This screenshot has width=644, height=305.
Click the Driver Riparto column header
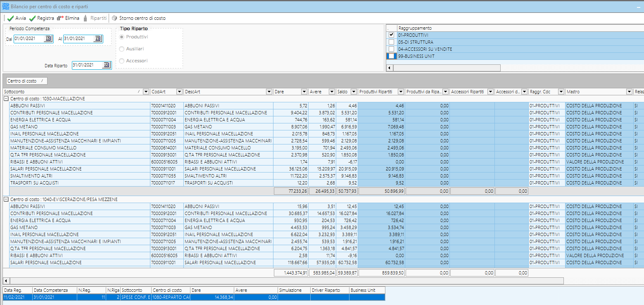click(330, 290)
